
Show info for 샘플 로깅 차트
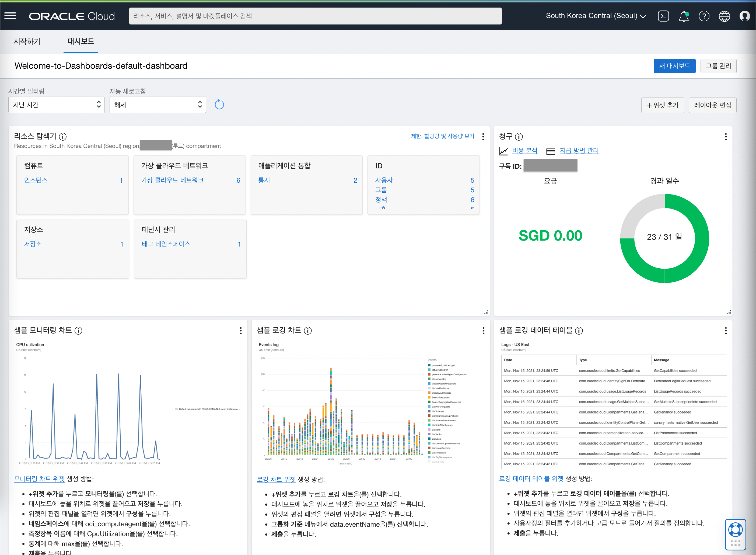(x=308, y=331)
